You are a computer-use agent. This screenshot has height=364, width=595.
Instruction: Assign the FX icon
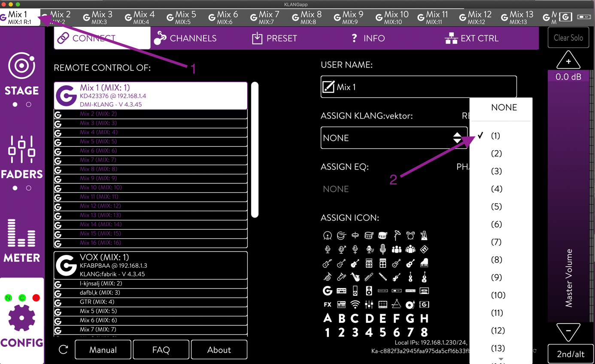click(328, 305)
